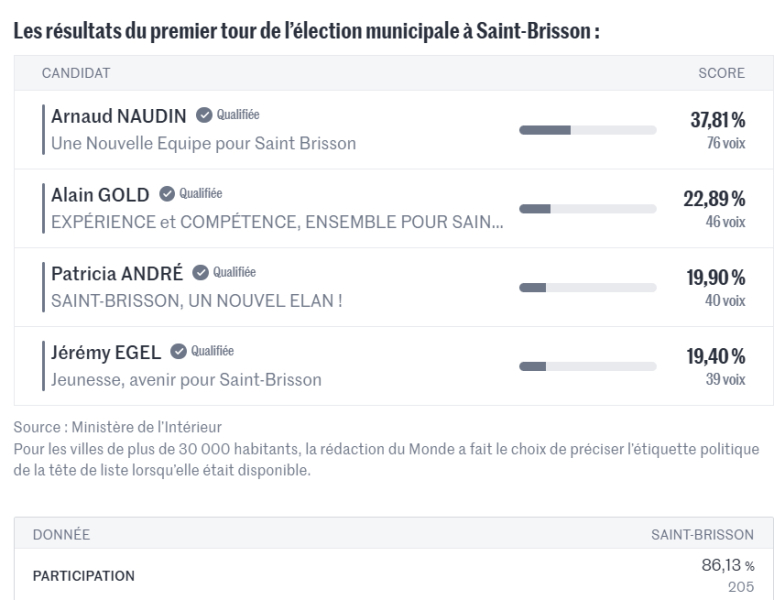Click Patricia ANDRÉ's score bar
Viewport: 774px width, 600px height.
coord(588,287)
